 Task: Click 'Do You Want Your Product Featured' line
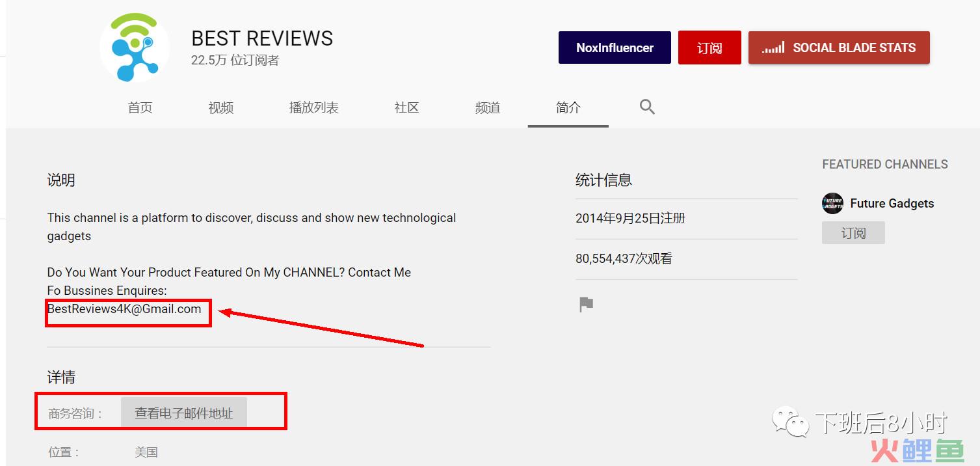point(229,273)
